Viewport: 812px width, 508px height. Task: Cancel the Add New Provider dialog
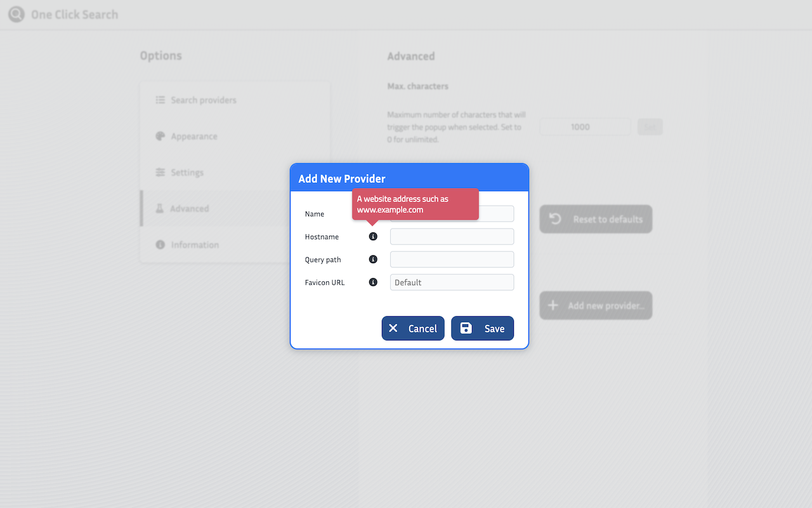(x=413, y=328)
